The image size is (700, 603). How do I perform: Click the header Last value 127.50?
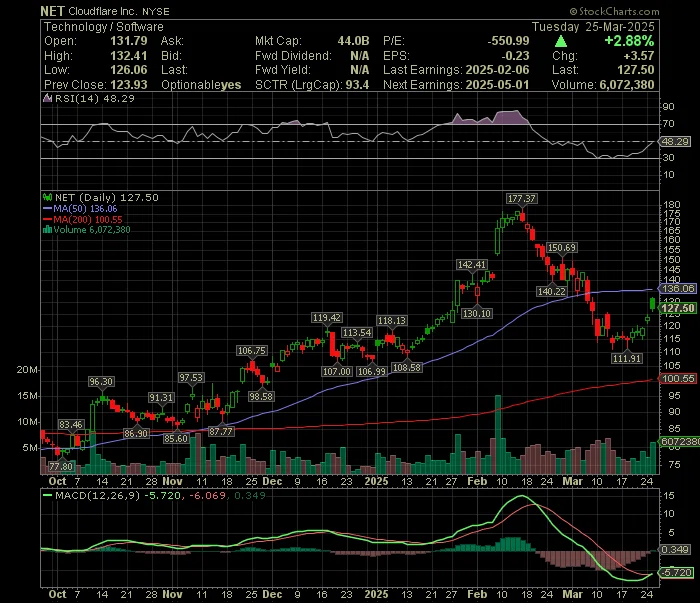click(636, 70)
